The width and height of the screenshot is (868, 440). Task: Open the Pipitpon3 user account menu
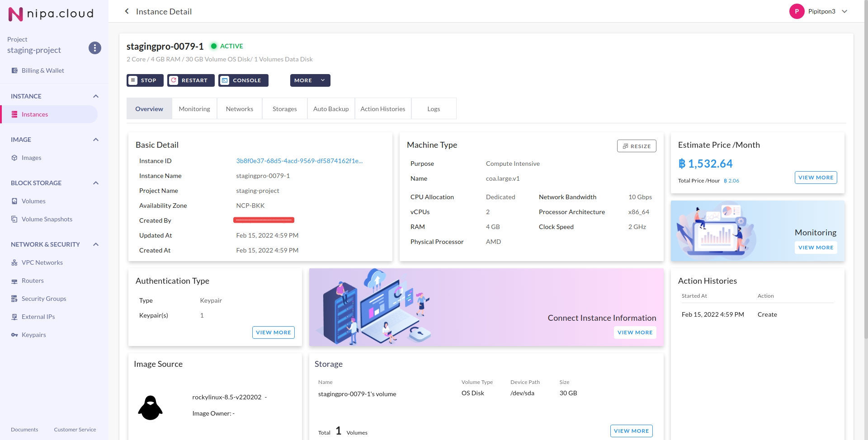pos(819,11)
